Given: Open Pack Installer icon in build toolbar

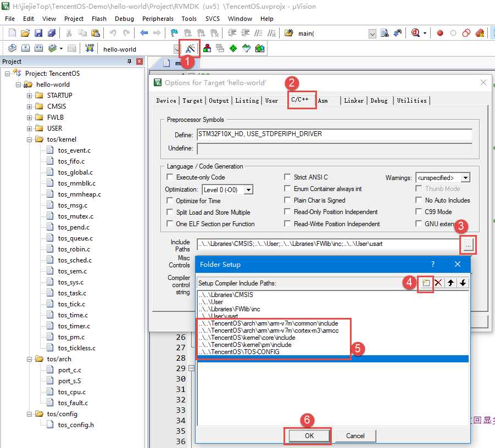Looking at the screenshot, I should coord(260,48).
